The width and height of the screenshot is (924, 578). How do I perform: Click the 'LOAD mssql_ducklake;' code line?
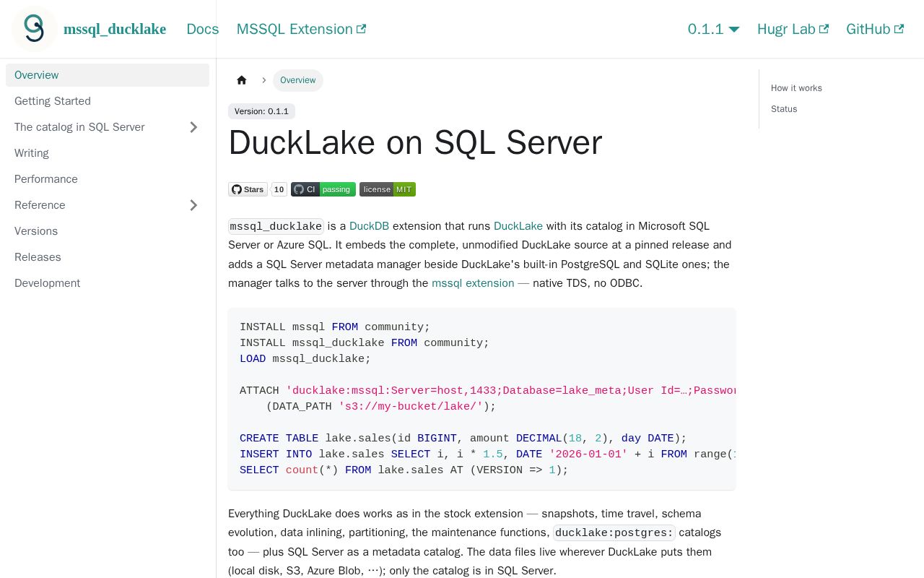[x=305, y=359]
